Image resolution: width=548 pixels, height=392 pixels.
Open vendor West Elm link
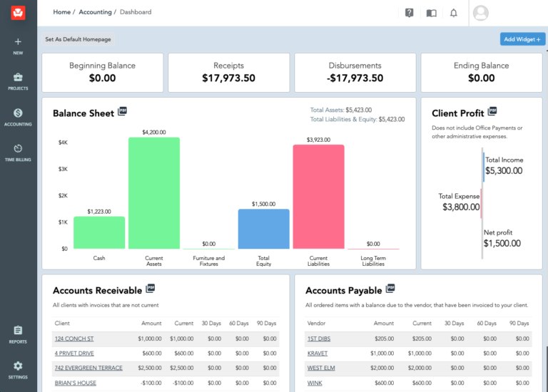pos(321,368)
